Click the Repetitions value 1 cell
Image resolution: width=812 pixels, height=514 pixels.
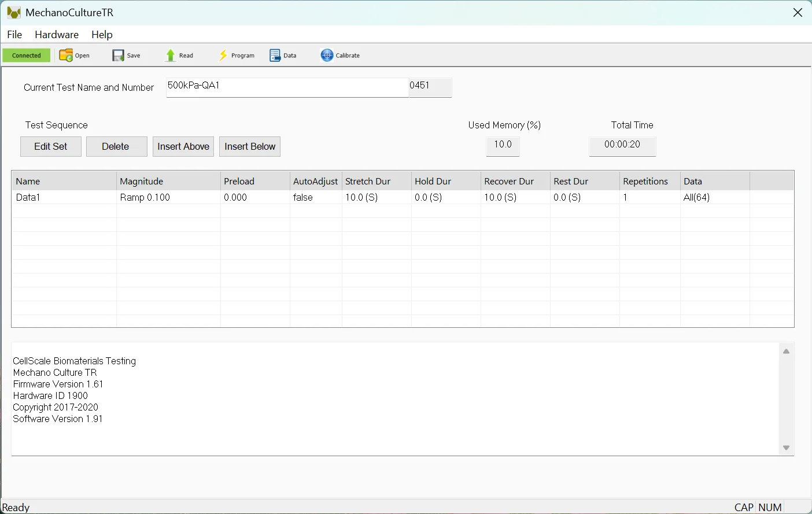click(x=649, y=197)
